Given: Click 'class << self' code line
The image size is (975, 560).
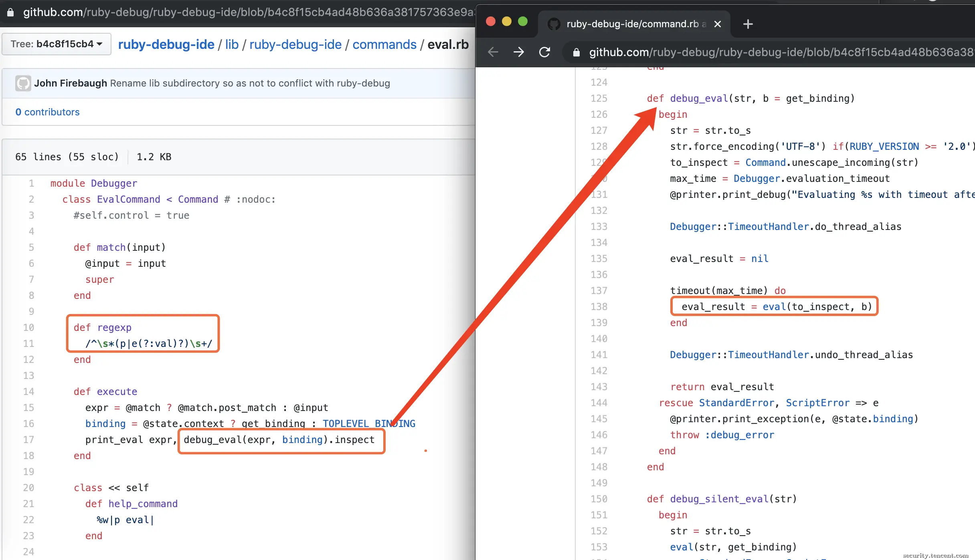Looking at the screenshot, I should (x=111, y=488).
